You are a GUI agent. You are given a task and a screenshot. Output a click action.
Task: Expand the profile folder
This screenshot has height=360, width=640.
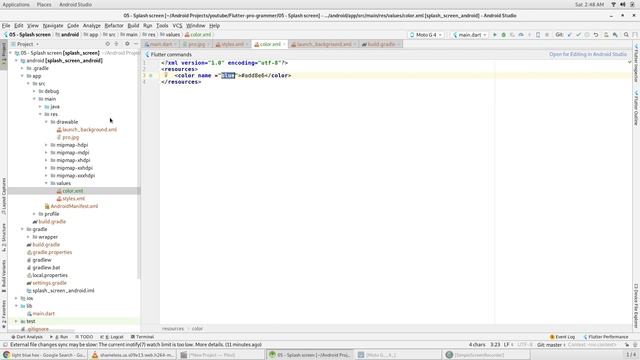(34, 214)
